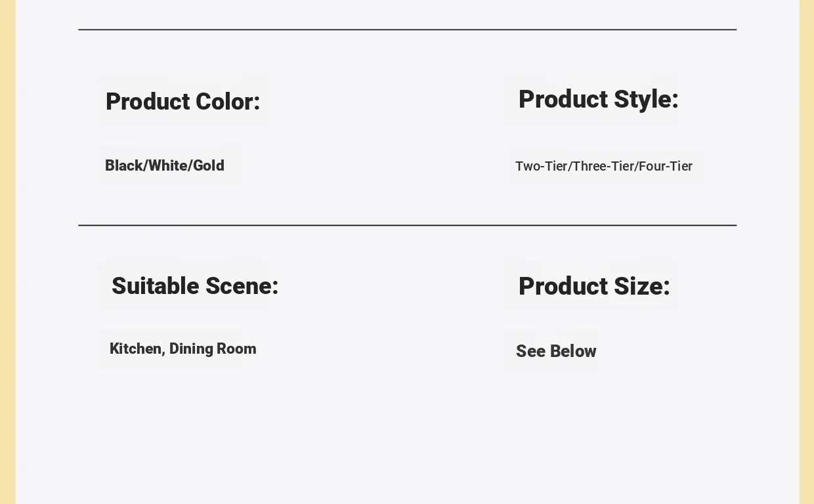Click the word "Scene:" in the heading
The height and width of the screenshot is (504, 814).
pos(242,286)
